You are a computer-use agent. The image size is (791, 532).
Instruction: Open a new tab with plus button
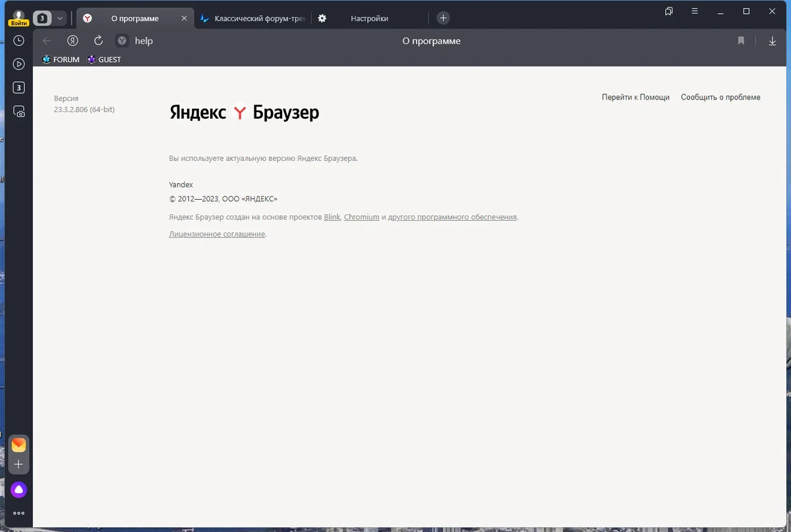coord(444,18)
